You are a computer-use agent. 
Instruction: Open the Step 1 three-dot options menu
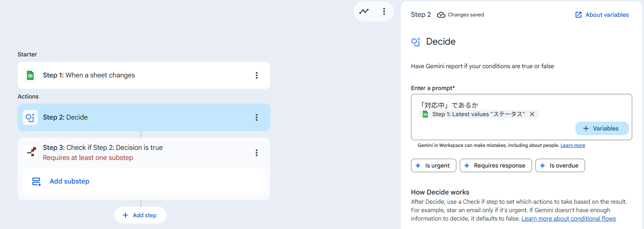click(x=257, y=75)
